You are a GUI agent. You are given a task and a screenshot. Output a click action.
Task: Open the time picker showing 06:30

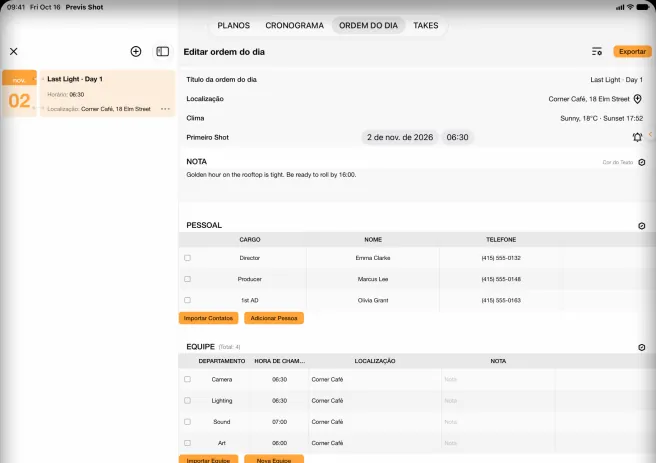457,137
